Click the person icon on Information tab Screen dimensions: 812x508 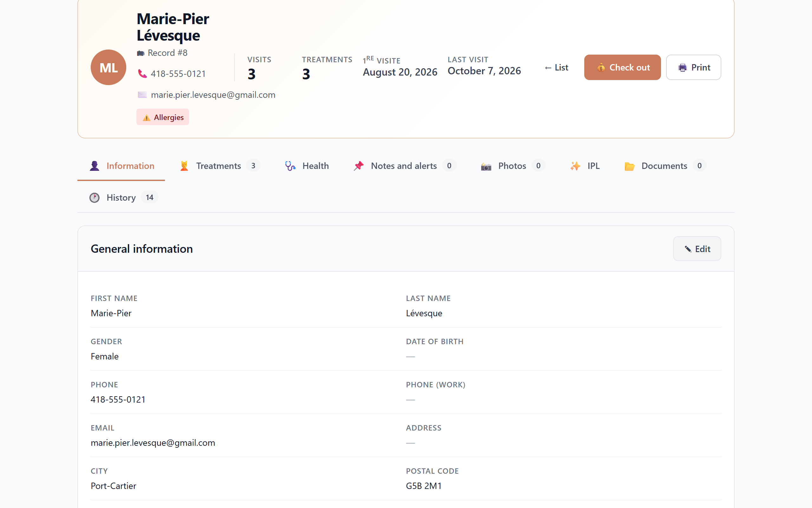(95, 166)
